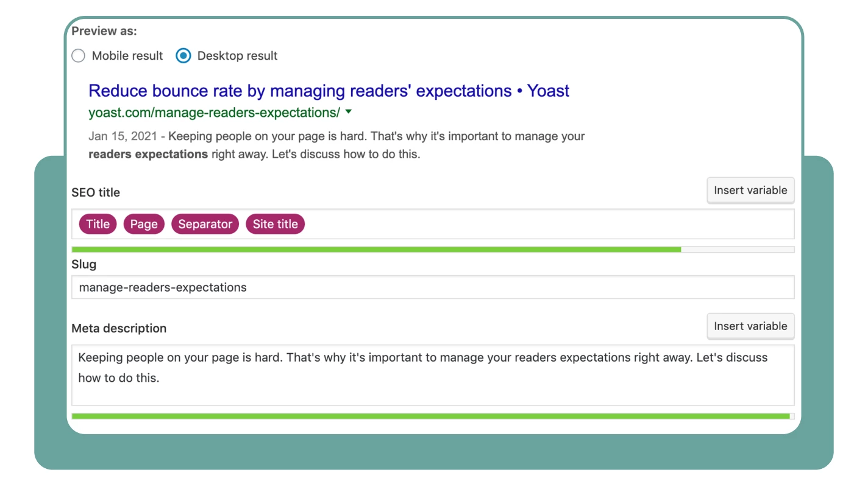Click the green yoast.com URL in preview
868x478 pixels.
pyautogui.click(x=214, y=113)
